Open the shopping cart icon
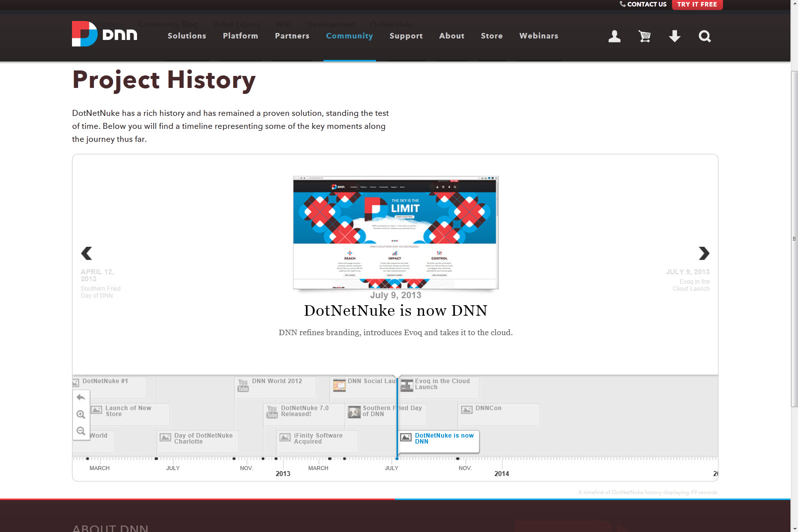The height and width of the screenshot is (532, 798). point(644,36)
